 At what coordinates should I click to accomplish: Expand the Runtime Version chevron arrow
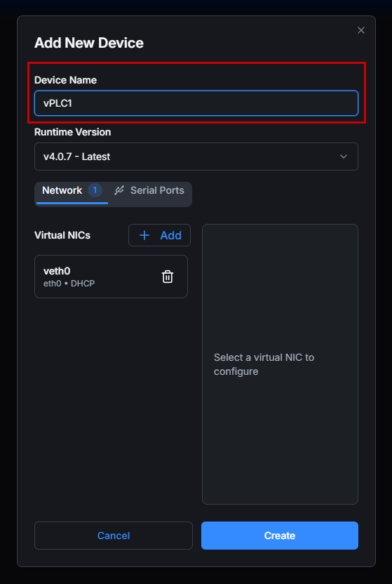tap(344, 157)
